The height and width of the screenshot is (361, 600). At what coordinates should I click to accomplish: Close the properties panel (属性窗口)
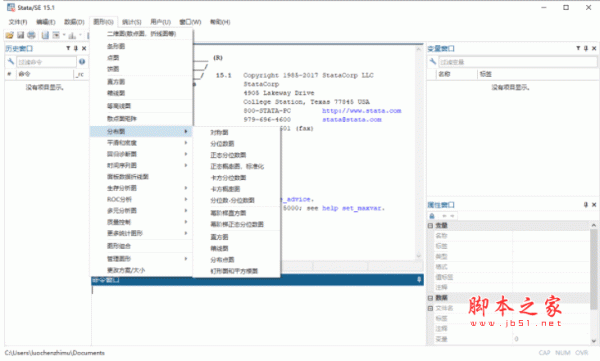pos(594,205)
